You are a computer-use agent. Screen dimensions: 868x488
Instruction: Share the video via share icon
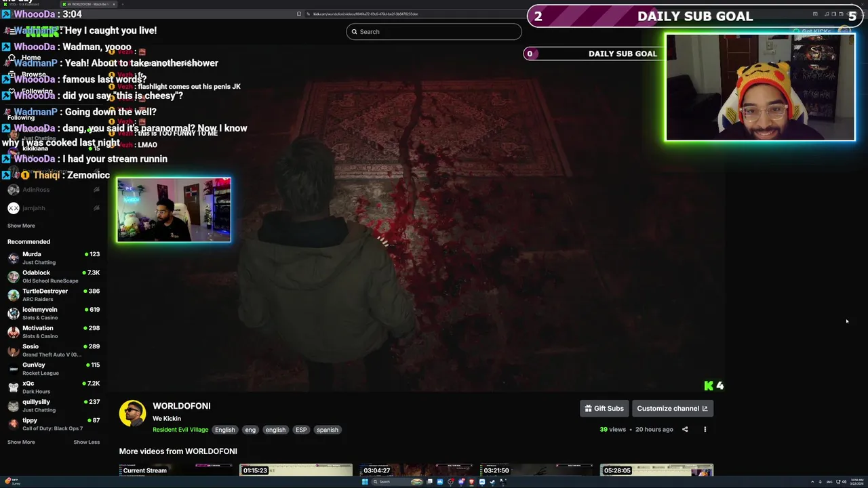point(685,429)
